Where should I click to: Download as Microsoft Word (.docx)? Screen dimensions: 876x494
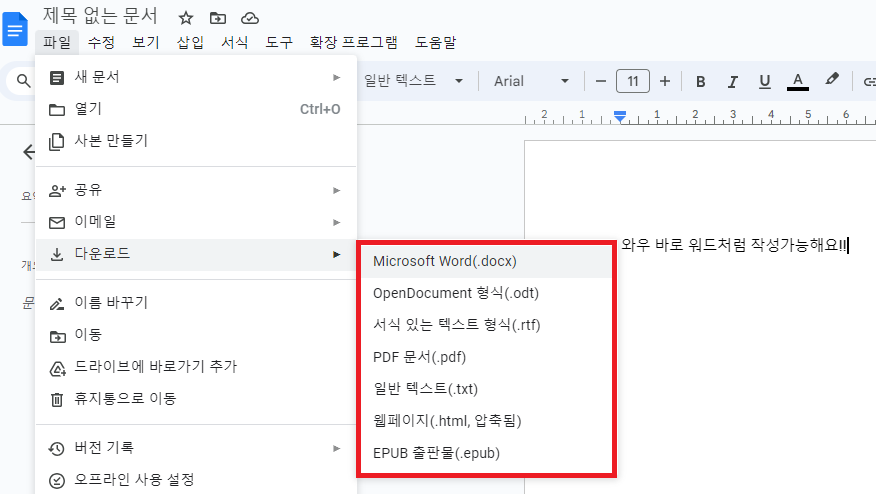486,262
